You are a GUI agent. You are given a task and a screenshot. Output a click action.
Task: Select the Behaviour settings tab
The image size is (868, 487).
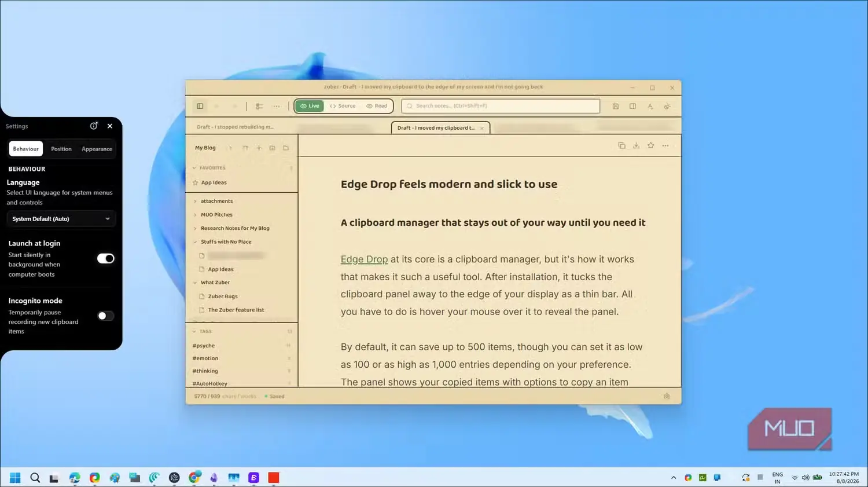pyautogui.click(x=26, y=149)
